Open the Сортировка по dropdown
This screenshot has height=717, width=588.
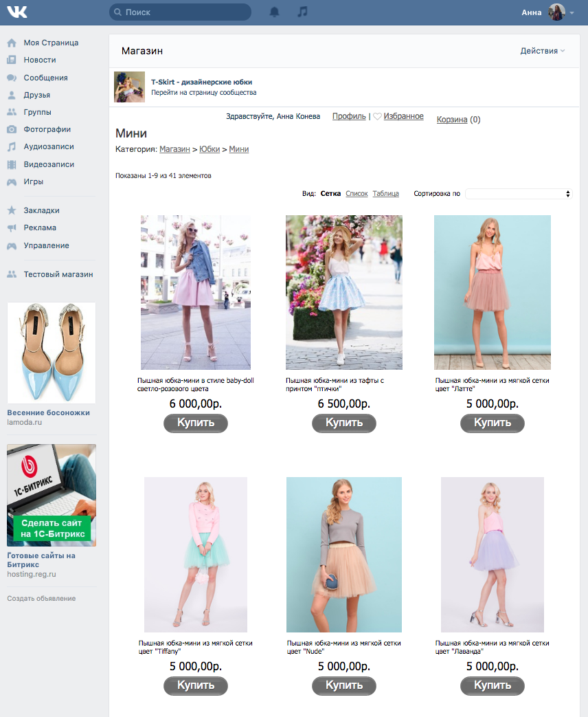point(519,194)
